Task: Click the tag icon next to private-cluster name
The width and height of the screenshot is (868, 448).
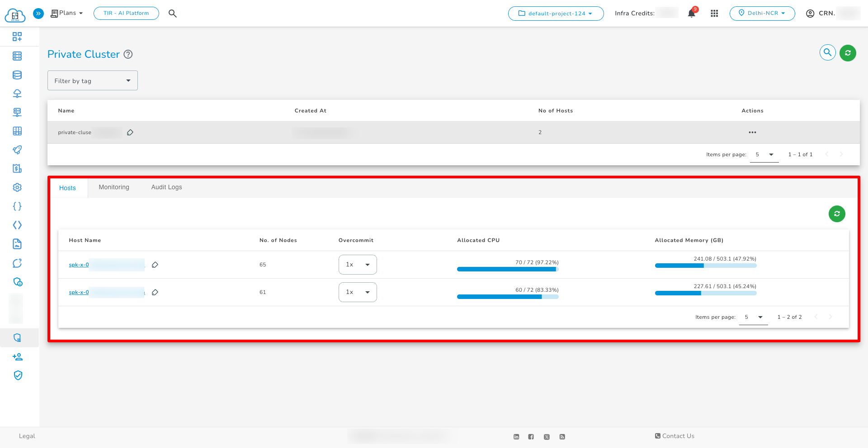Action: [130, 132]
